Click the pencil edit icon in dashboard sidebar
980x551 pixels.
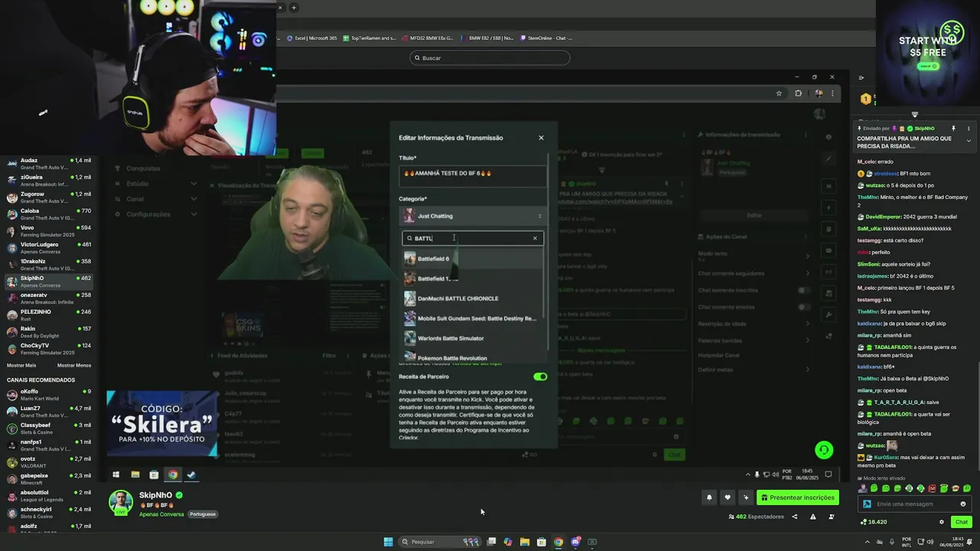pos(828,159)
